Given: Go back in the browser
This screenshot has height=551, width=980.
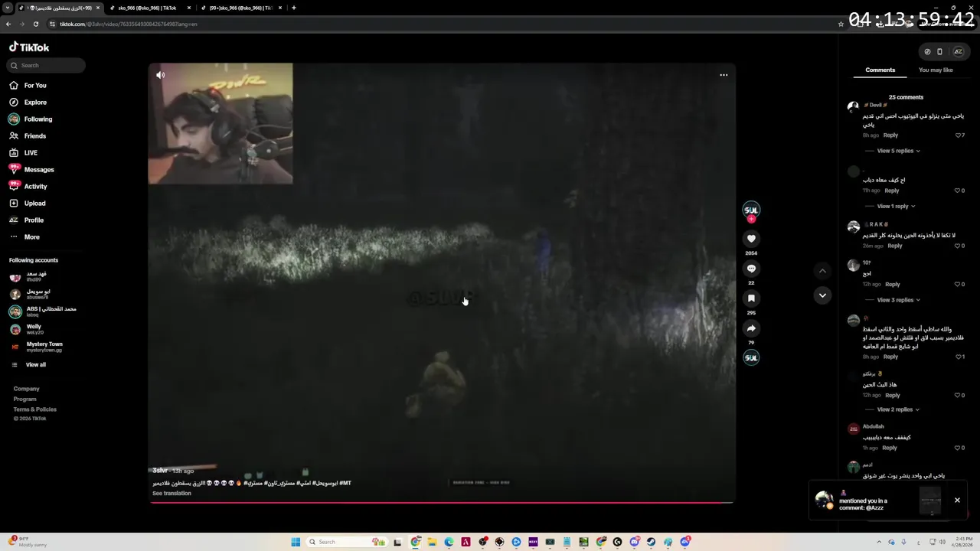Looking at the screenshot, I should click(x=8, y=24).
